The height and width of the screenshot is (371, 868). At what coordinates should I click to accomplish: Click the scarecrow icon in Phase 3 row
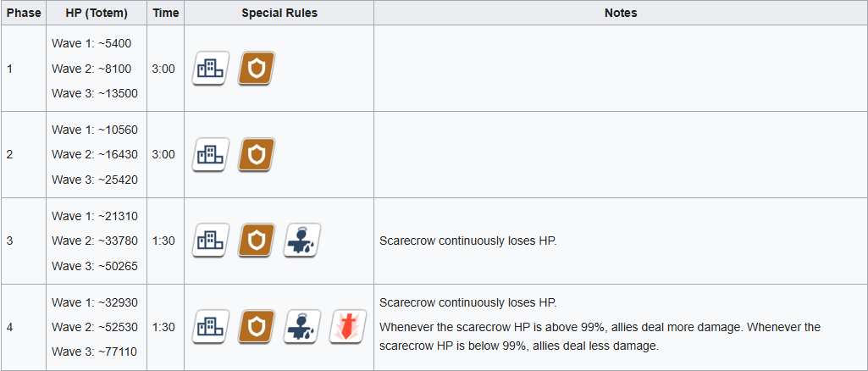[x=302, y=241]
